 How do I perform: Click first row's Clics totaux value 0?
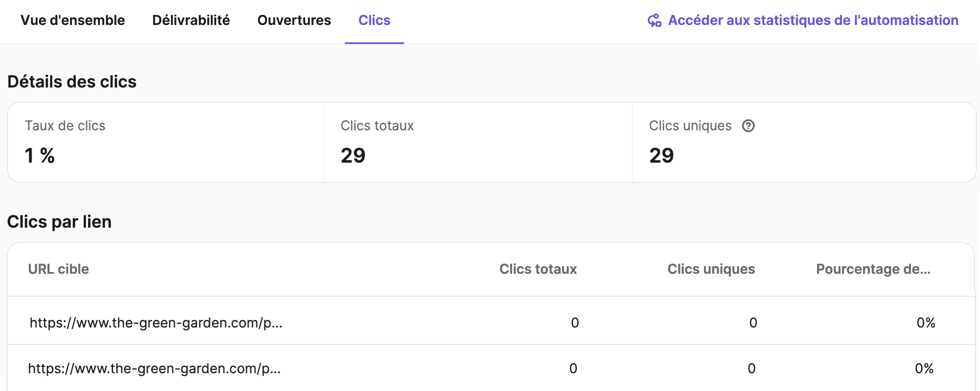575,323
